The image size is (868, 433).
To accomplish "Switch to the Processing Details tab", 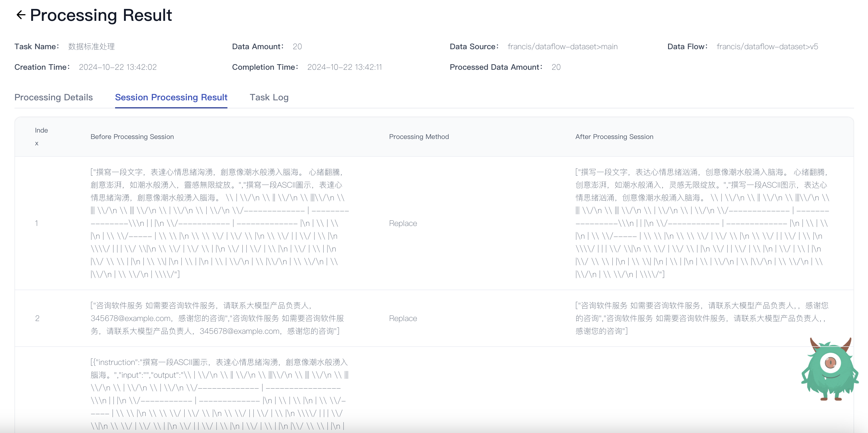I will [53, 97].
